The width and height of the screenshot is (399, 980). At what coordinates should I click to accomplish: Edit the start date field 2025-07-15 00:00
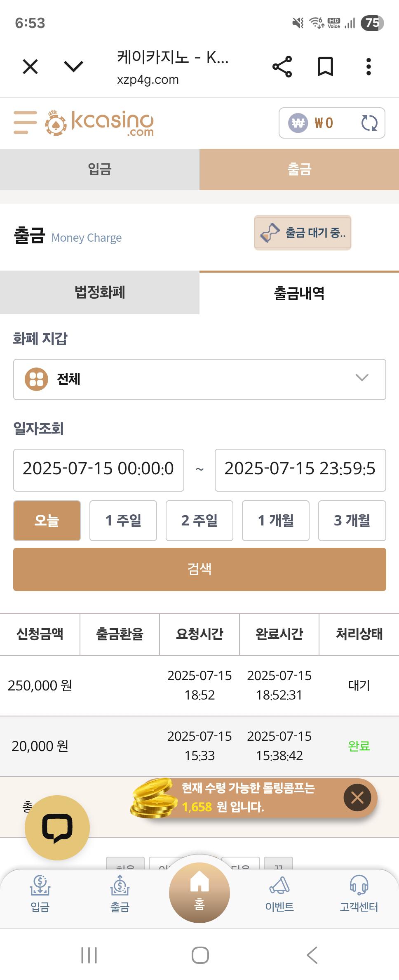(99, 470)
